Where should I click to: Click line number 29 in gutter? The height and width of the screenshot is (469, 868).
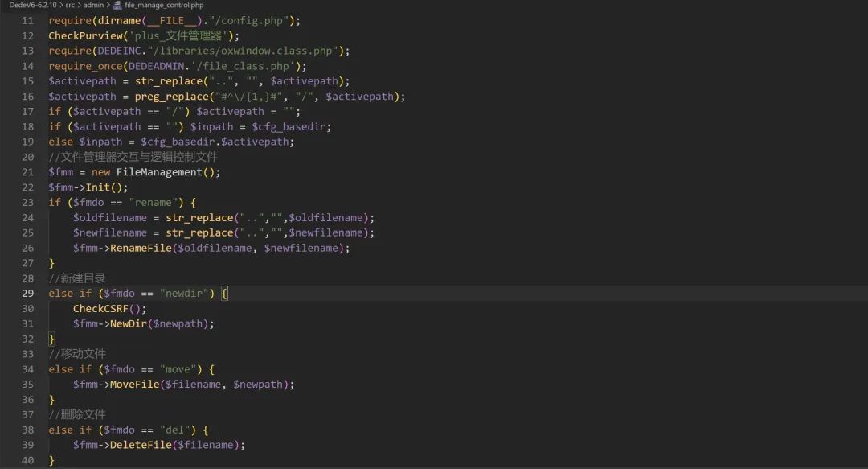click(27, 294)
